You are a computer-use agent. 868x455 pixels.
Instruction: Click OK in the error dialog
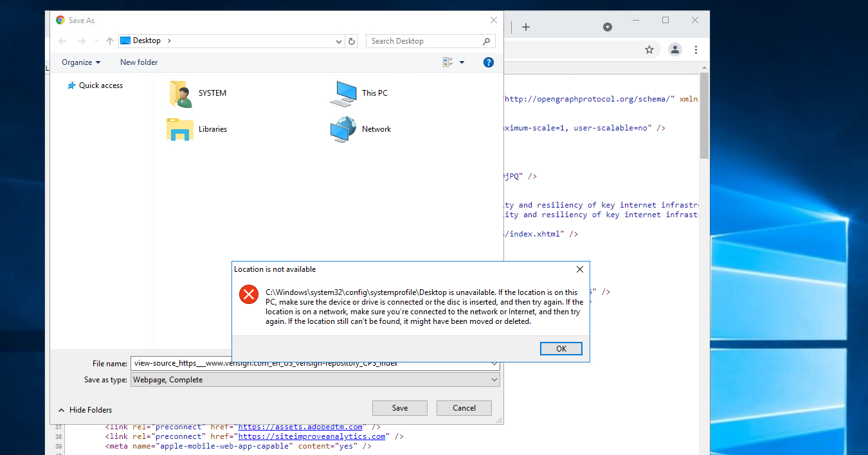point(561,348)
